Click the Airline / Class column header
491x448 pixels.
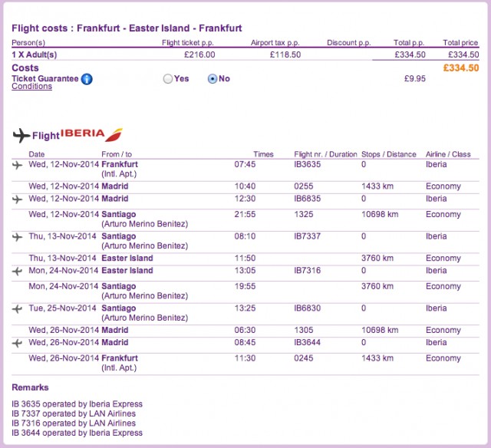[x=448, y=154]
